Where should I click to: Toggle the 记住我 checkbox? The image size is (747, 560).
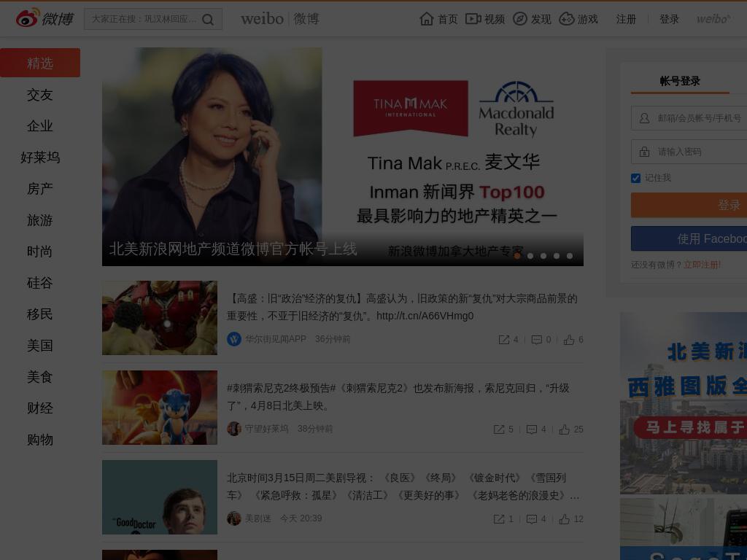coord(635,178)
